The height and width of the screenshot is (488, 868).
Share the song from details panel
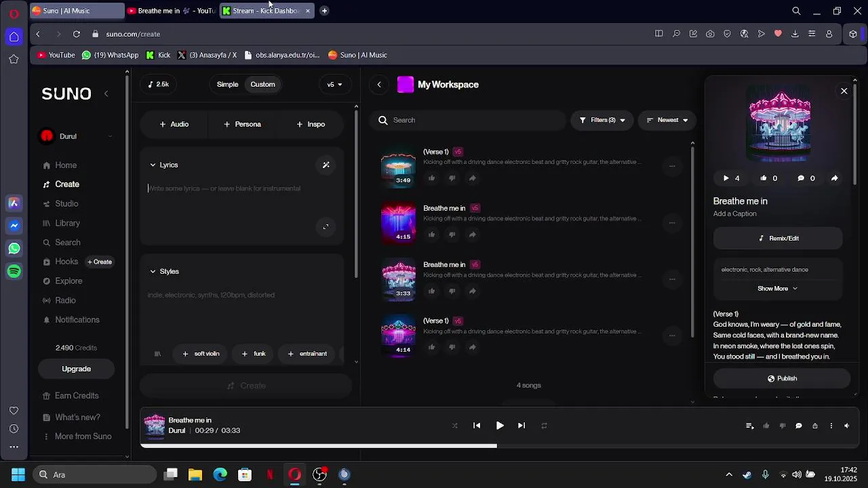[834, 178]
